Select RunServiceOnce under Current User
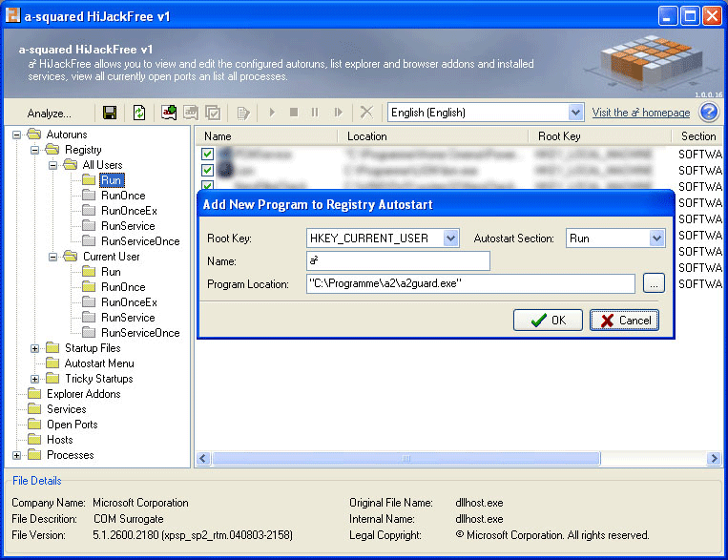 point(140,333)
